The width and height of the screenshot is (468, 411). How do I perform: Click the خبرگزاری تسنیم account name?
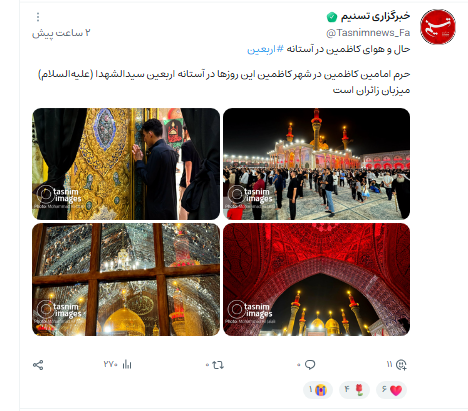coord(375,16)
